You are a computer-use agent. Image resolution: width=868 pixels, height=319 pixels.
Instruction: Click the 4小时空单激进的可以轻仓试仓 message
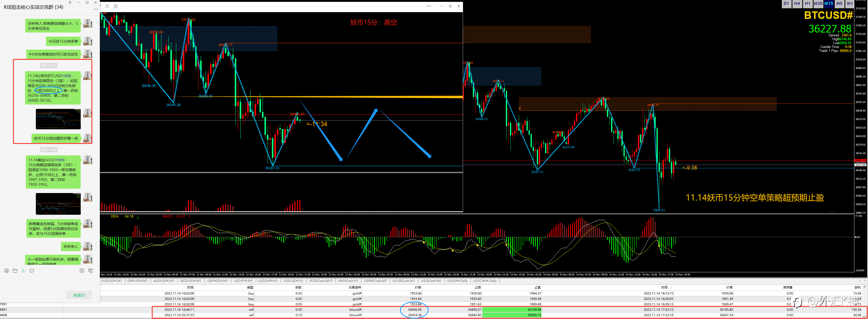pyautogui.click(x=53, y=54)
